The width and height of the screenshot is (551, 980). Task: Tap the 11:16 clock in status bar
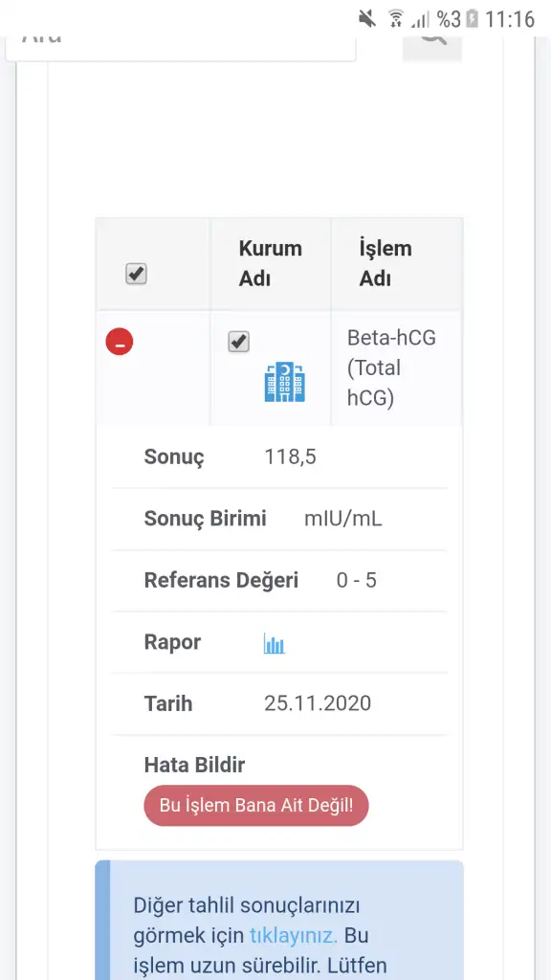pyautogui.click(x=510, y=19)
